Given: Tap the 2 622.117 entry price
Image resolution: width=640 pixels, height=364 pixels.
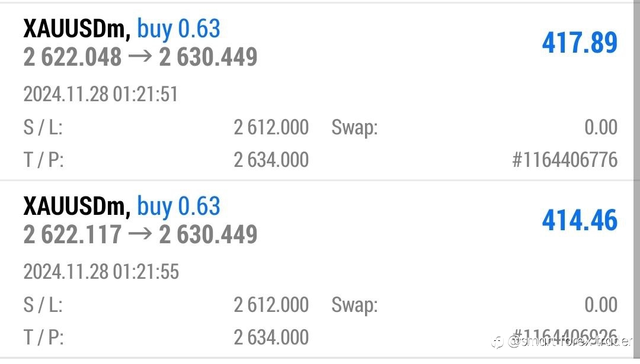Looking at the screenshot, I should pos(72,235).
